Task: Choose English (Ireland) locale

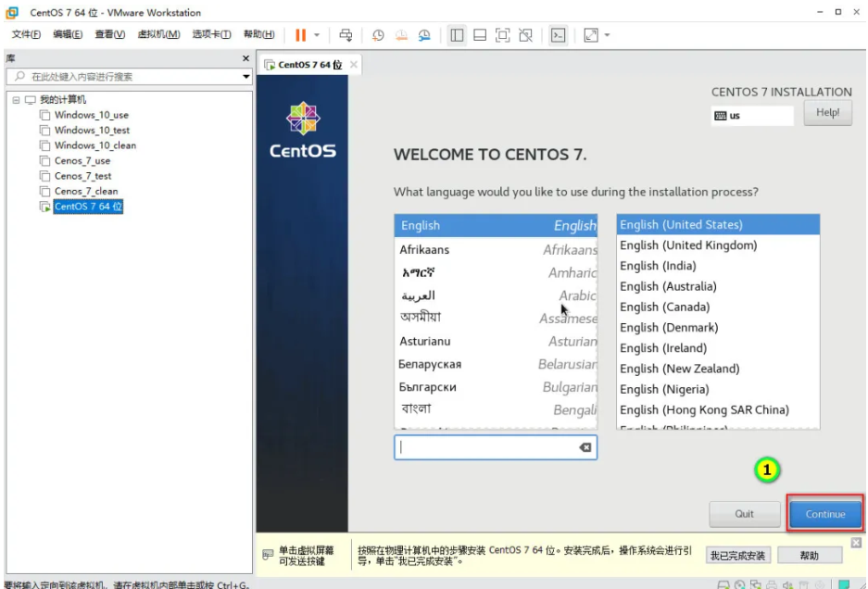Action: tap(718, 348)
